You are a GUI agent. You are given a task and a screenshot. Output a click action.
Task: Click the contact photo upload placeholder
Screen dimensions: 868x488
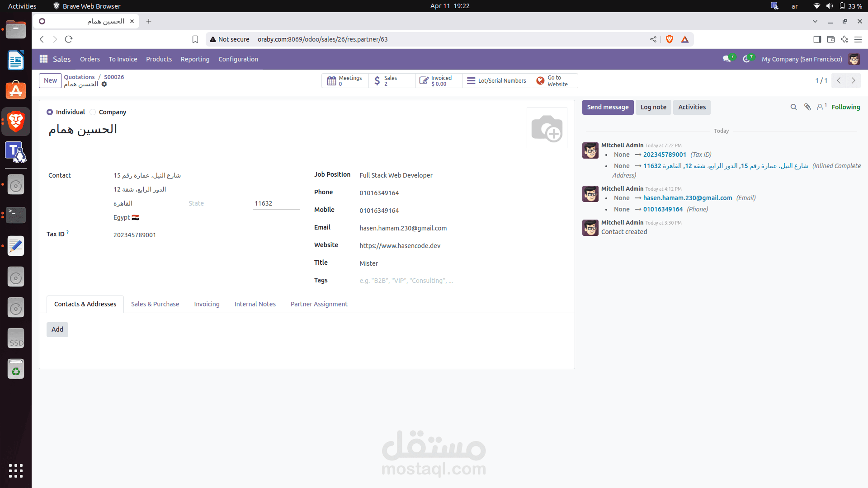tap(547, 128)
